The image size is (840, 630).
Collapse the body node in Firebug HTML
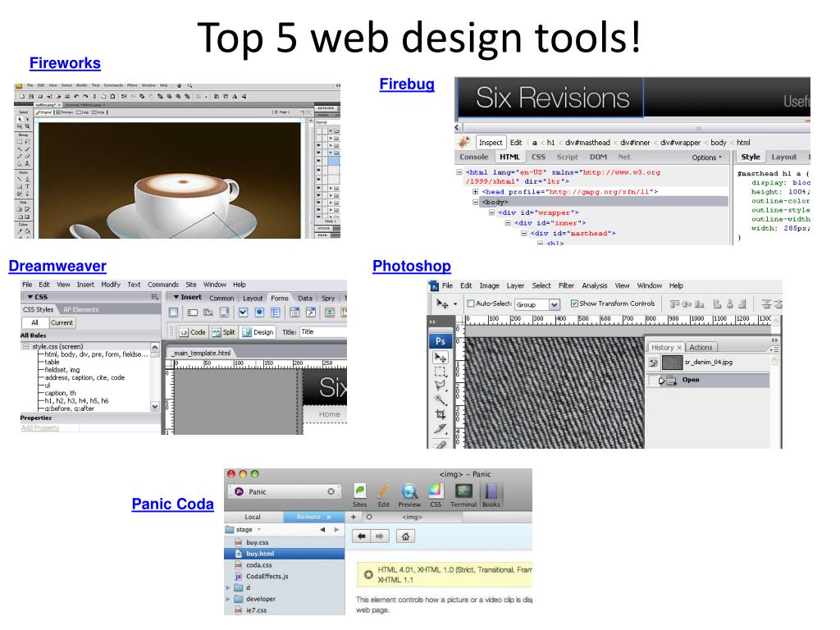(x=475, y=203)
